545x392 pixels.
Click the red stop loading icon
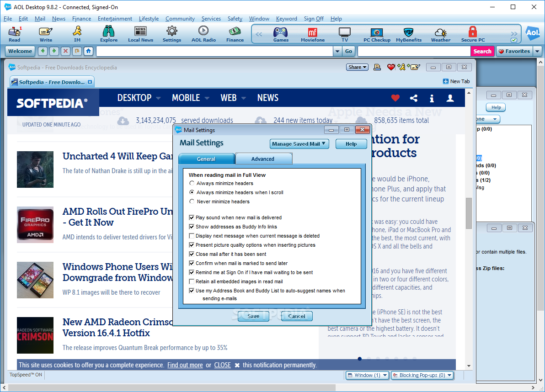pyautogui.click(x=65, y=51)
